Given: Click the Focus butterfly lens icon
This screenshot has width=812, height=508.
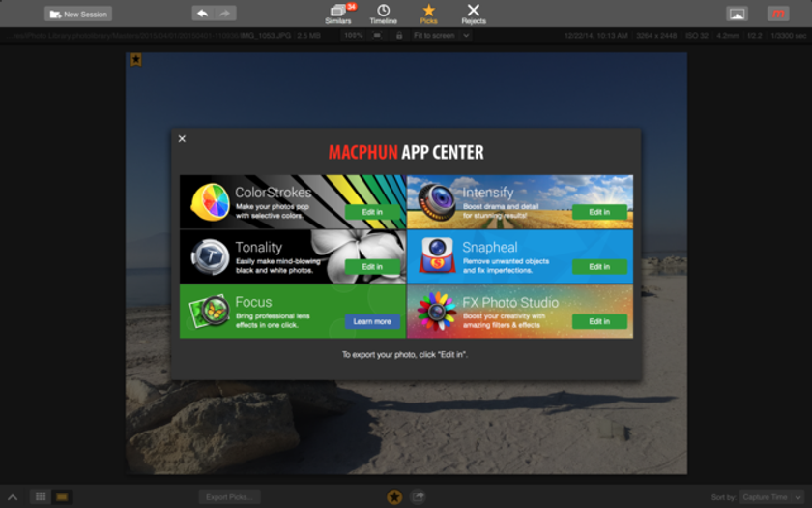Looking at the screenshot, I should pos(209,312).
